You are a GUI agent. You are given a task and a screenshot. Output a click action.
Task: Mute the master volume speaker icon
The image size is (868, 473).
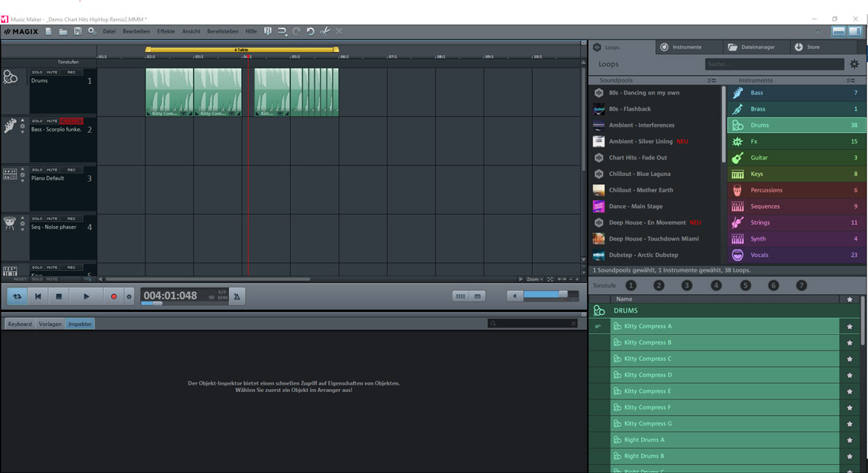(514, 296)
